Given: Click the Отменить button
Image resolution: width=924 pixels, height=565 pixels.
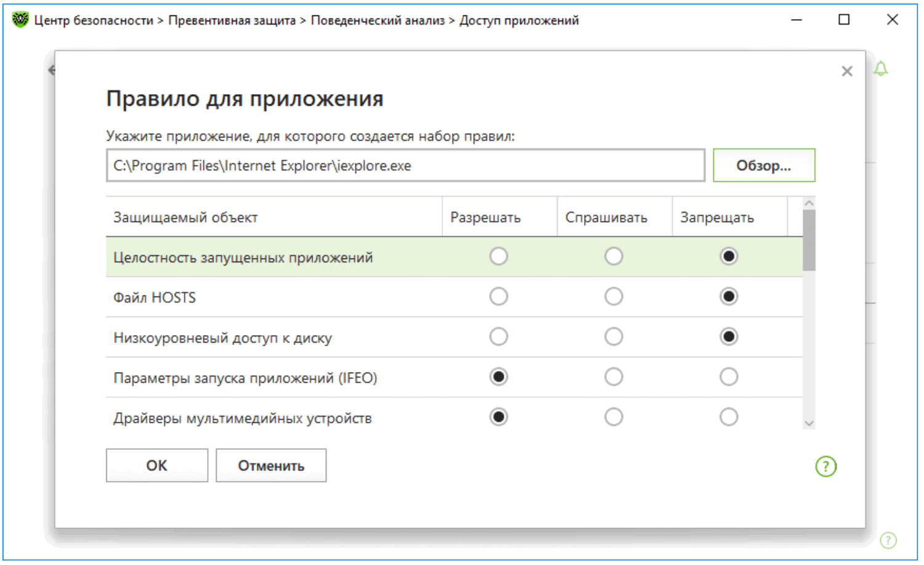Looking at the screenshot, I should [271, 466].
